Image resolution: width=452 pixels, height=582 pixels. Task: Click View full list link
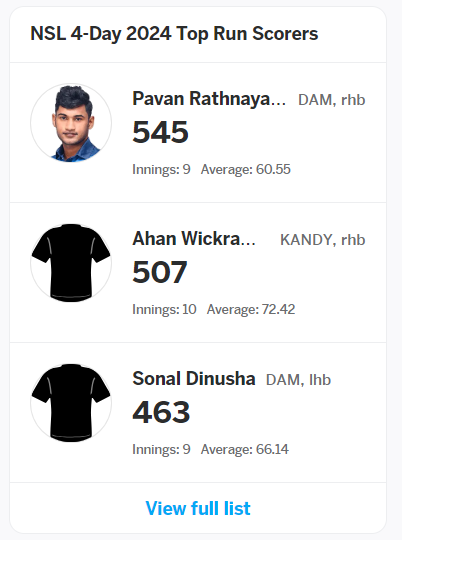click(198, 508)
